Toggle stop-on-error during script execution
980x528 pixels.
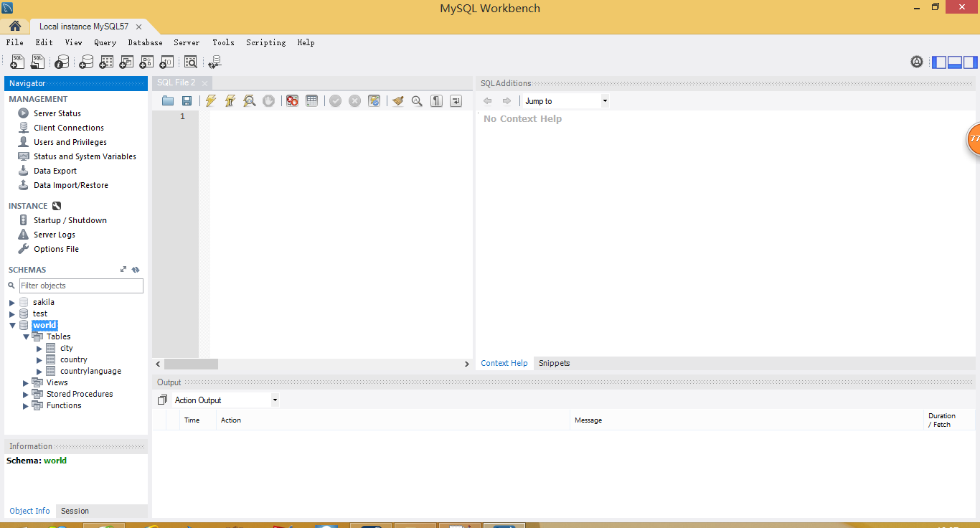tap(292, 101)
